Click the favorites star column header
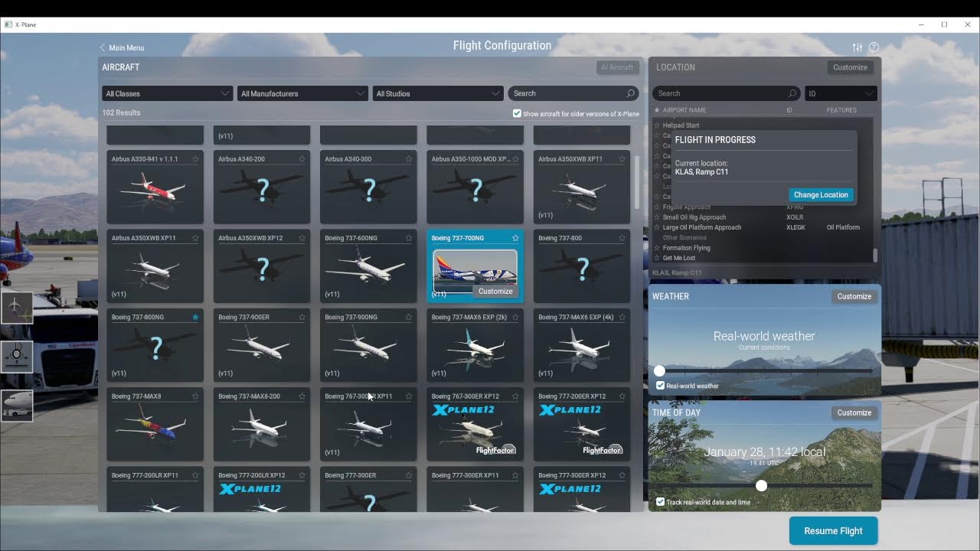 point(657,110)
